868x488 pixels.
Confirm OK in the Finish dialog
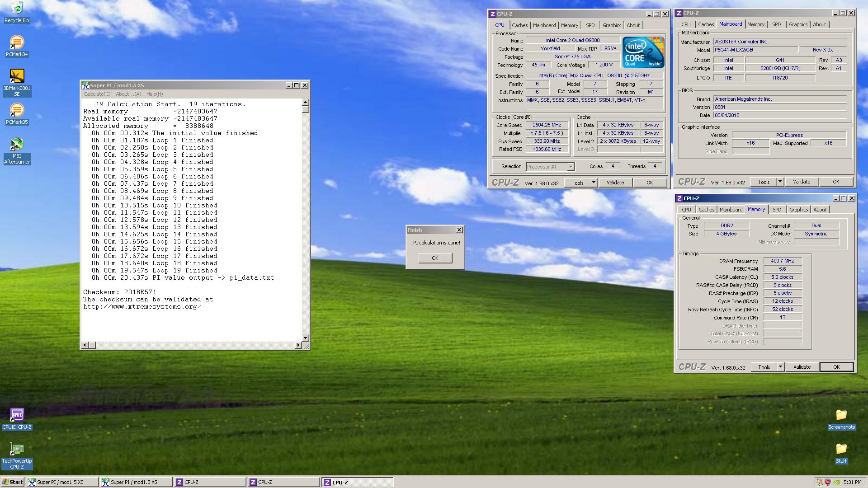[x=435, y=258]
